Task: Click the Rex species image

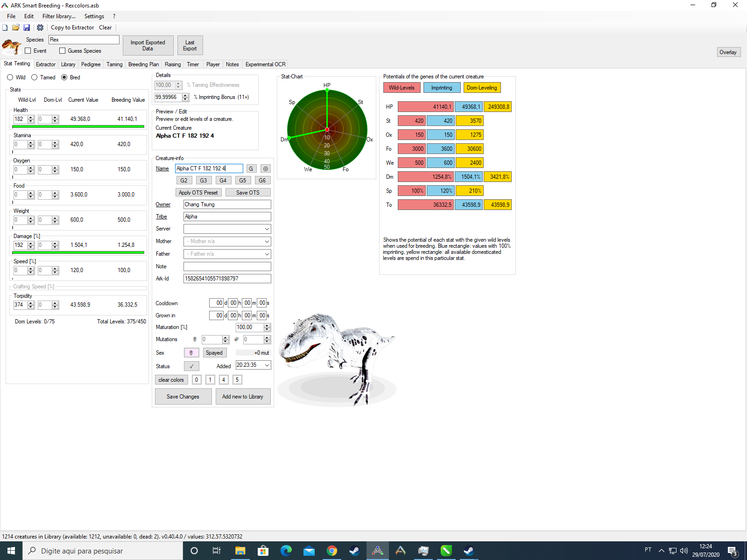Action: point(11,46)
